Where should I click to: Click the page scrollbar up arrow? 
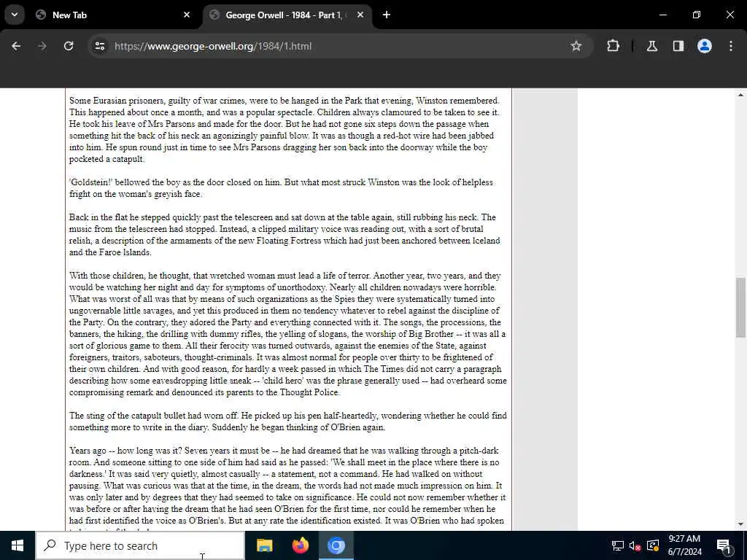tap(741, 96)
